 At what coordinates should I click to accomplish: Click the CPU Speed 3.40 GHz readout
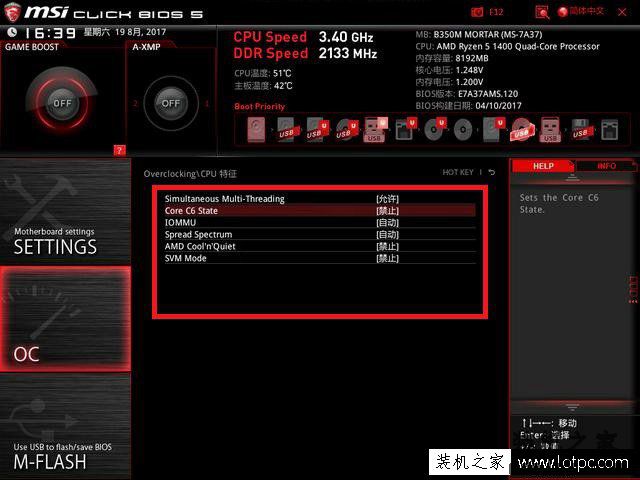pyautogui.click(x=303, y=37)
